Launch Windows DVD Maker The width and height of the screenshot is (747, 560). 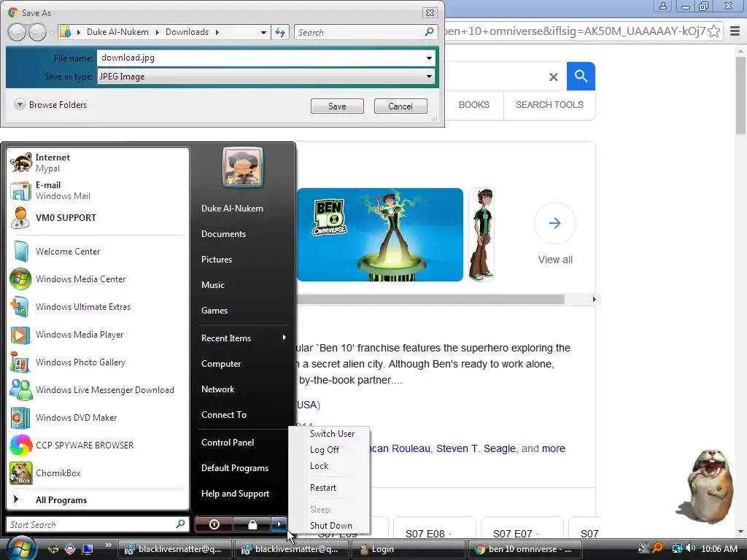pyautogui.click(x=98, y=417)
